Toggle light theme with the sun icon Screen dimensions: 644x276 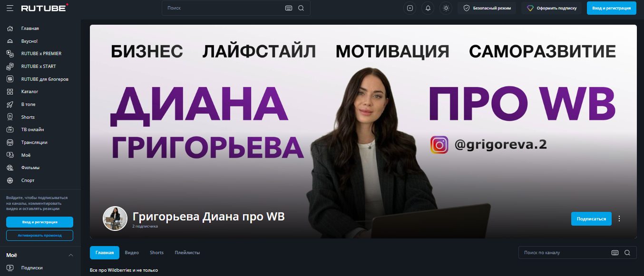pos(446,8)
